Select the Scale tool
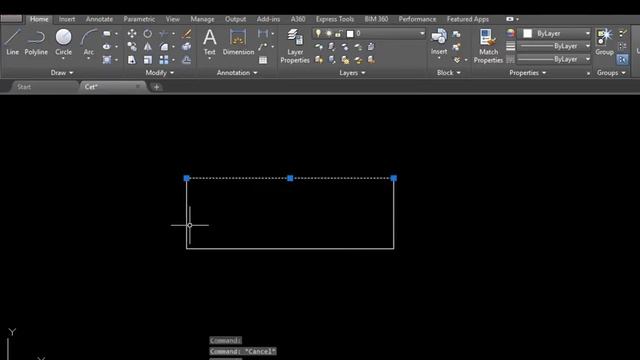This screenshot has width=640, height=360. [148, 60]
